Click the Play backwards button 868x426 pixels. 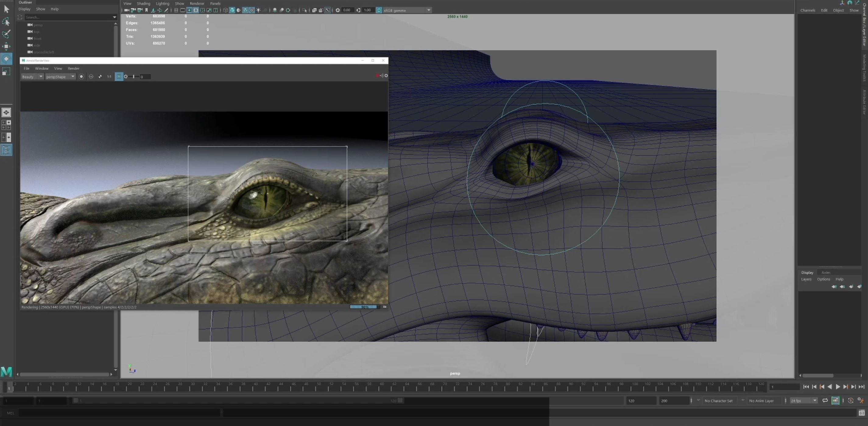coord(830,387)
